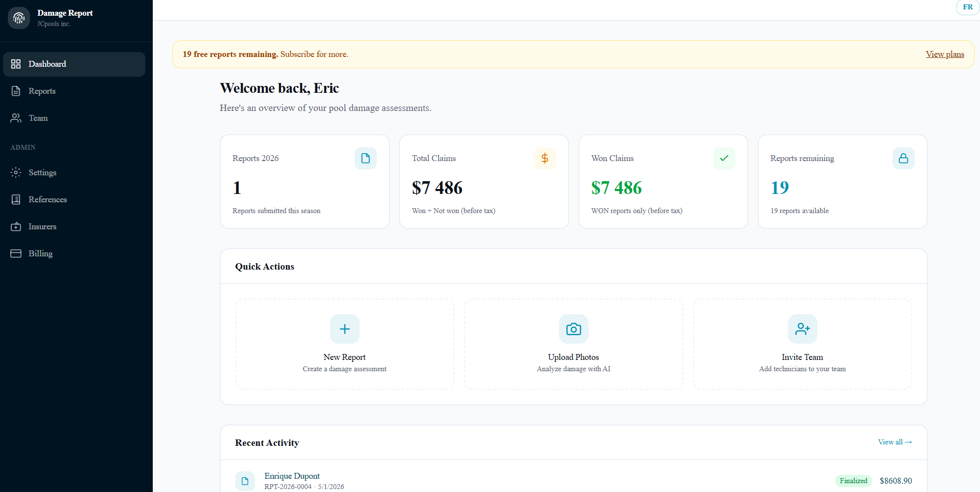Click the 'Create a damage assessment' caption
This screenshot has width=980, height=492.
coord(345,369)
